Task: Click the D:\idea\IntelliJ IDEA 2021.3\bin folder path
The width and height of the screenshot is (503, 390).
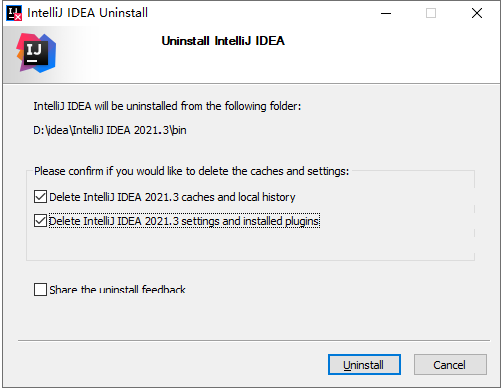Action: (x=110, y=130)
